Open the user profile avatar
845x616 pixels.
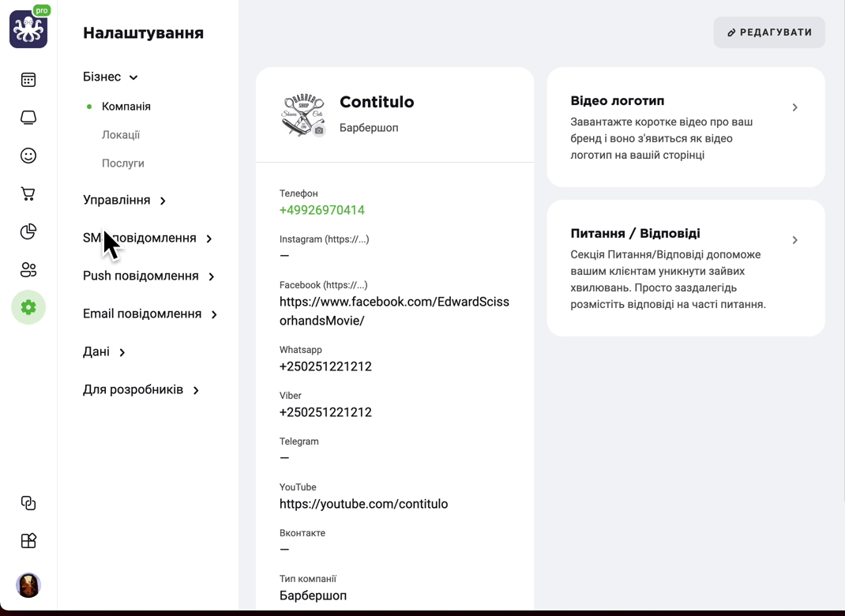tap(28, 585)
